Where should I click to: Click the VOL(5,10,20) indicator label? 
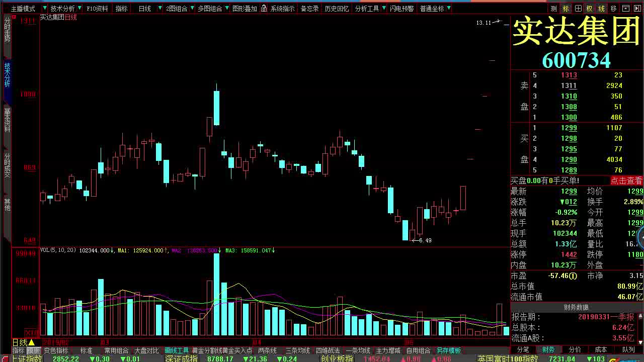58,250
